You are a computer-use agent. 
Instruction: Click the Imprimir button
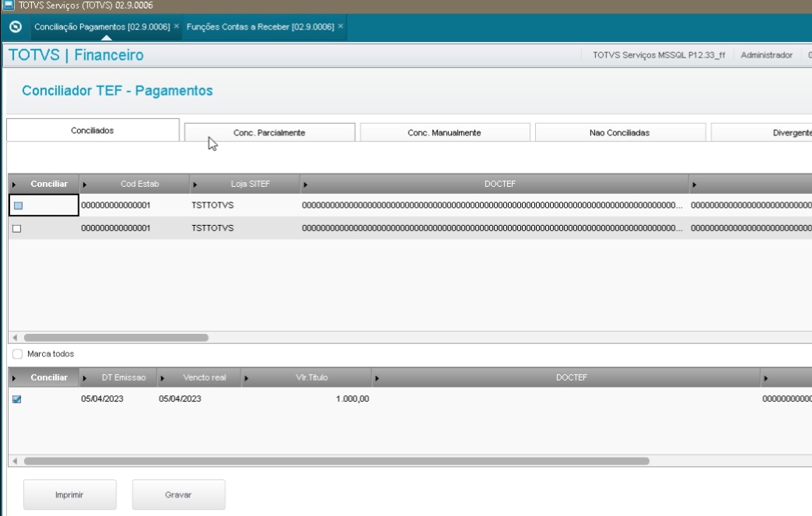(70, 495)
